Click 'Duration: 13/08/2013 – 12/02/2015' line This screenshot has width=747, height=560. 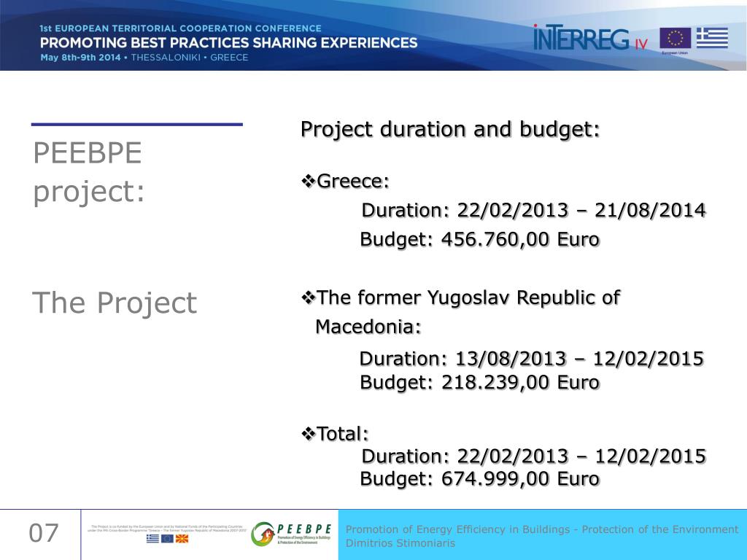[x=532, y=359]
